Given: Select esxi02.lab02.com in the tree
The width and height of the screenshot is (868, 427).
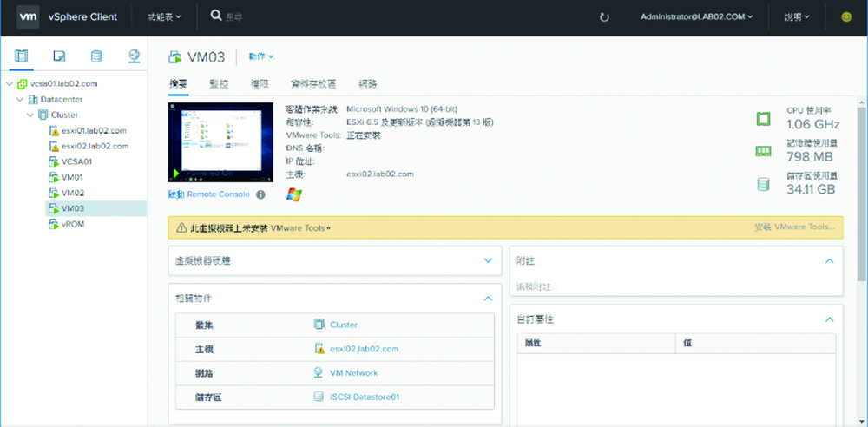Looking at the screenshot, I should pyautogui.click(x=95, y=146).
